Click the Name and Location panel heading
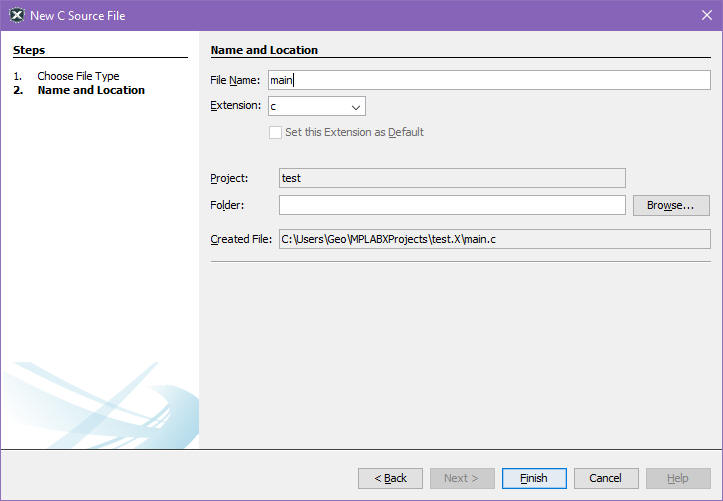This screenshot has height=501, width=723. coord(264,50)
